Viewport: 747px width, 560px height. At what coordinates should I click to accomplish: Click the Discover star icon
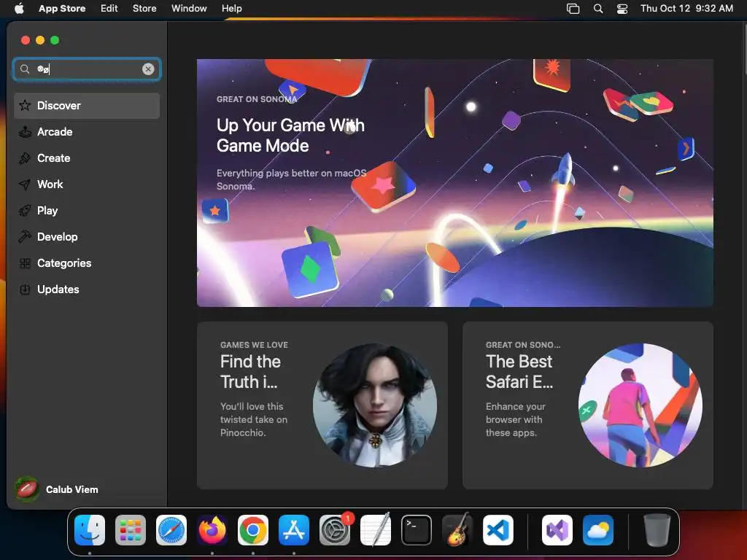25,105
